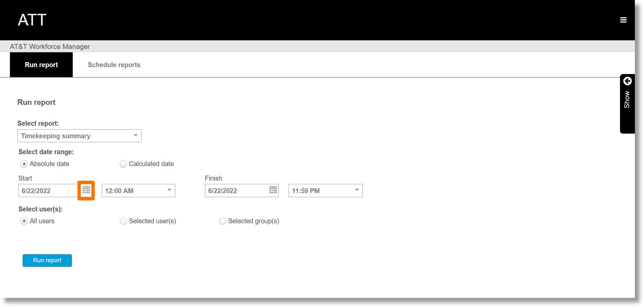Open the 12:00 AM start time dropdown
The width and height of the screenshot is (644, 307).
pos(138,190)
